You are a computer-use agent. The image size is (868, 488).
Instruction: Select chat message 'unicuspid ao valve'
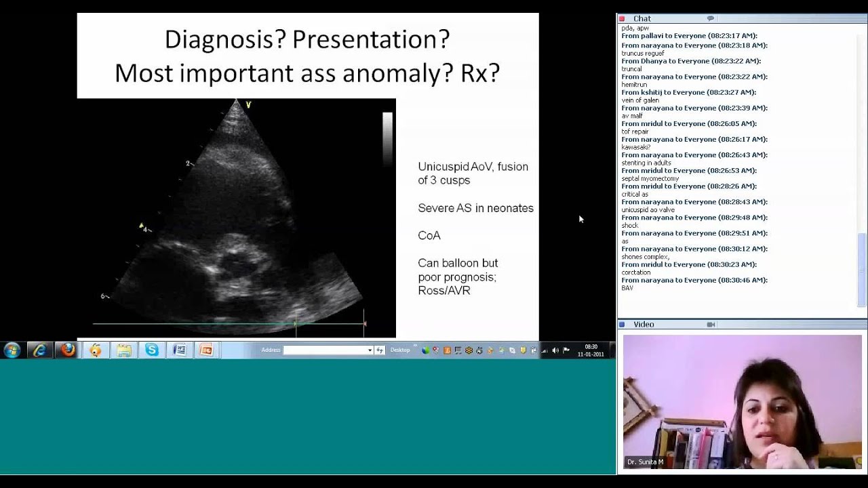(648, 210)
